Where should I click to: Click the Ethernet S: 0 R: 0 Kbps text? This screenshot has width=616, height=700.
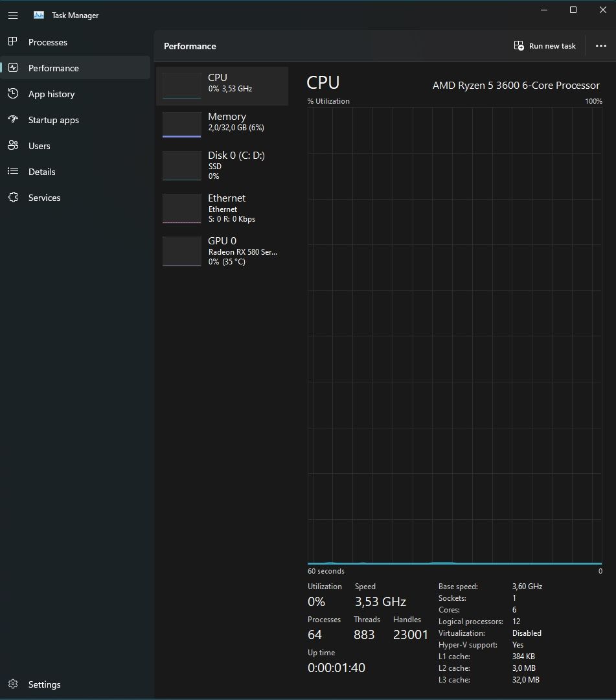click(232, 219)
